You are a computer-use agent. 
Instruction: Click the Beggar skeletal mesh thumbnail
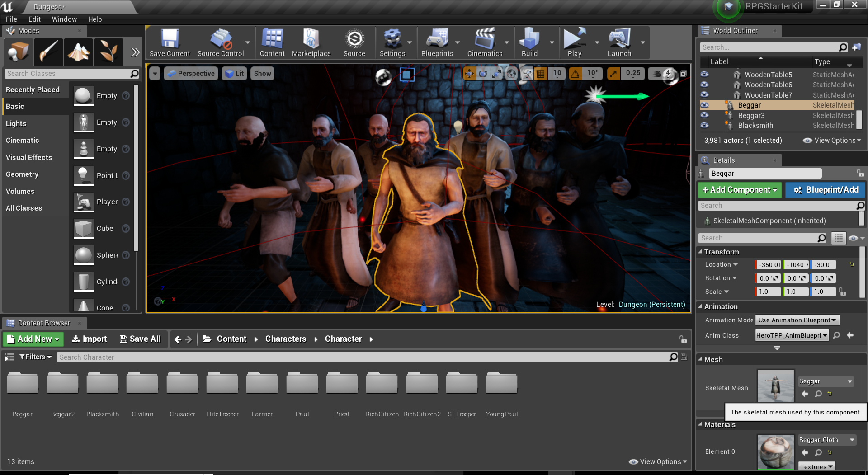[775, 386]
